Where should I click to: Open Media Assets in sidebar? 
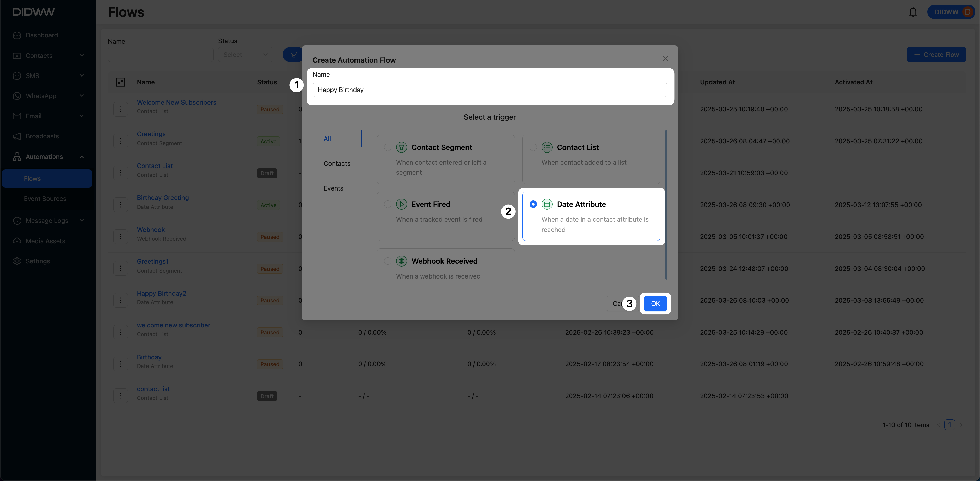pyautogui.click(x=45, y=241)
